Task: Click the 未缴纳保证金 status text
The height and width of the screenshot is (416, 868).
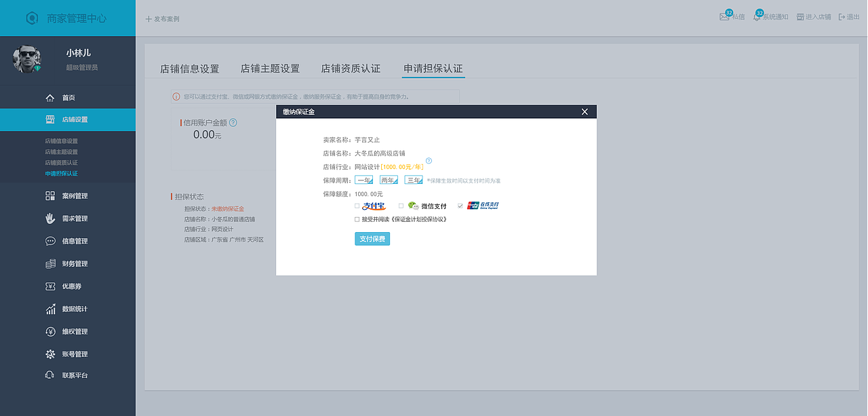Action: coord(228,209)
